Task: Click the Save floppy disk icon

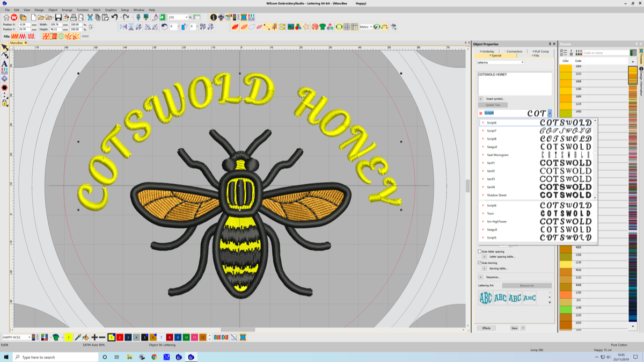Action: coord(58,17)
